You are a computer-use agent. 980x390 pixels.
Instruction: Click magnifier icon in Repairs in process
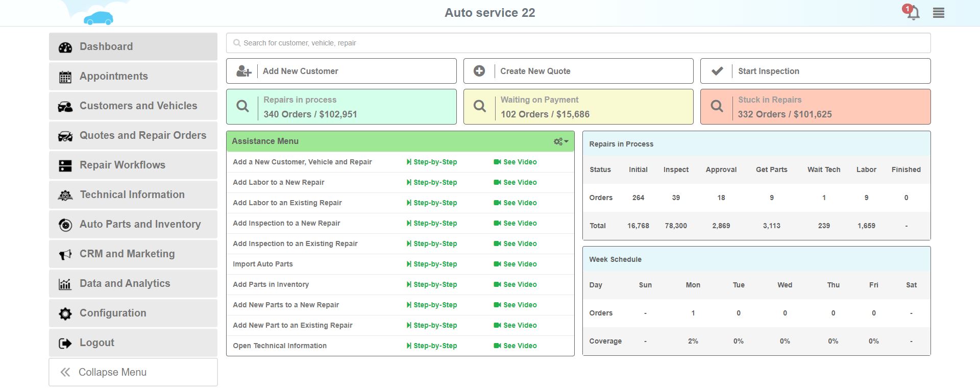click(x=242, y=106)
